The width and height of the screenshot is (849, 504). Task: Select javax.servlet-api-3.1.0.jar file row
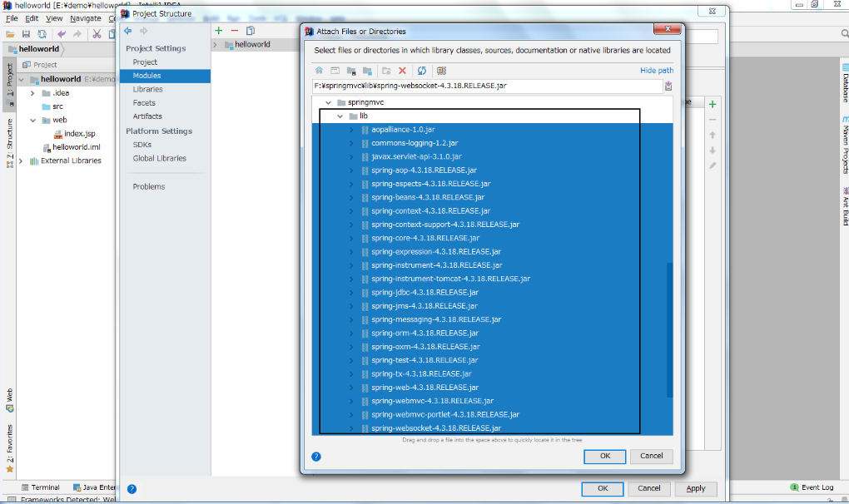(492, 157)
